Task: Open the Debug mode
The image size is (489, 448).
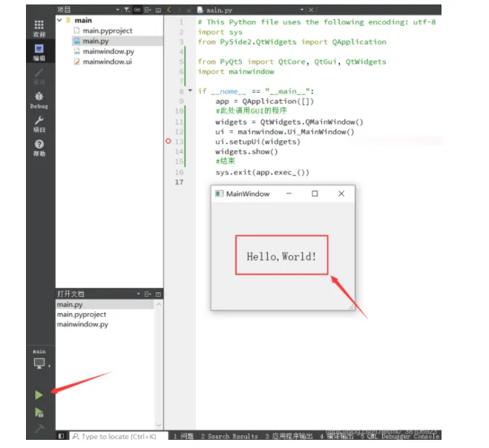Action: pos(39,100)
